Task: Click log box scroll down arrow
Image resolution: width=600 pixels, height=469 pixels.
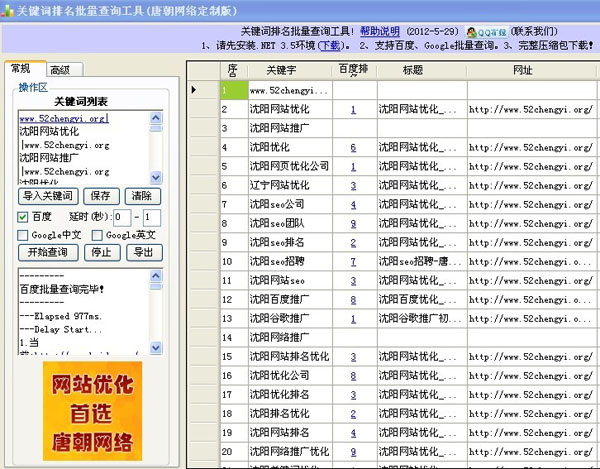Action: [156, 347]
